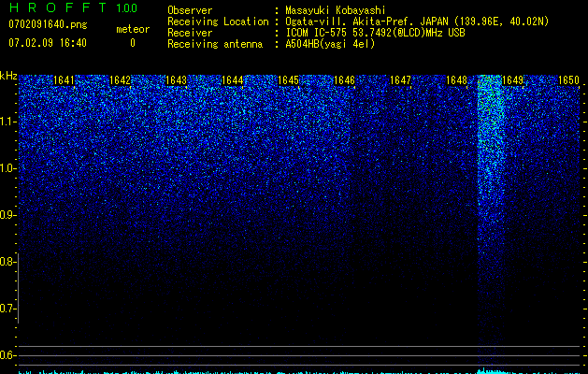Click the date stamp 07.02.09 16:40

point(48,43)
